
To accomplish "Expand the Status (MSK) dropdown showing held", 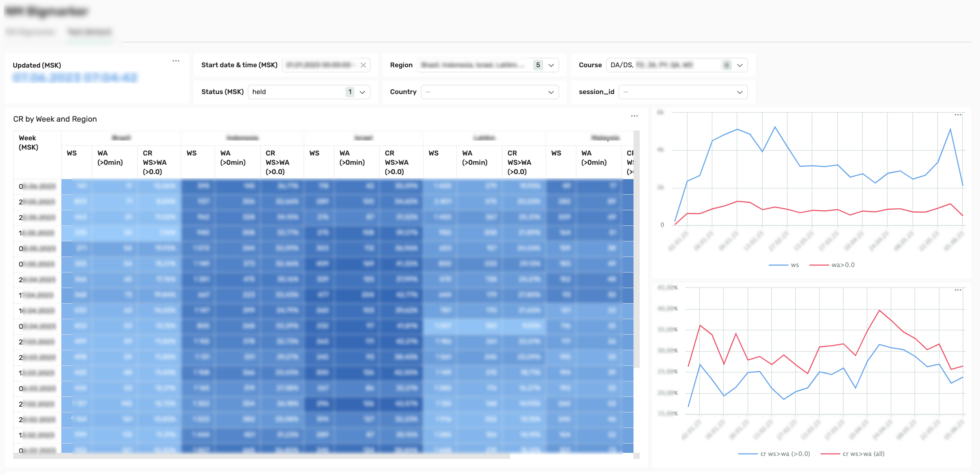I will [x=362, y=92].
